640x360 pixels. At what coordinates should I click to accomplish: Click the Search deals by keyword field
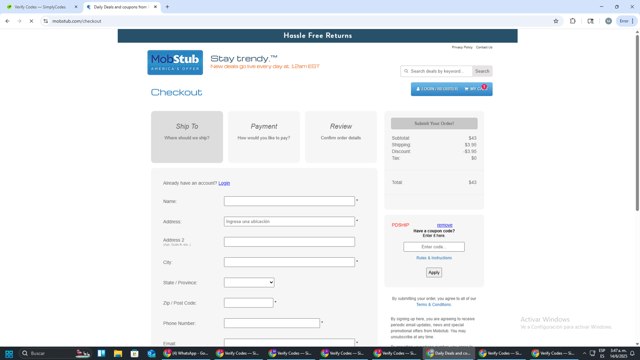[x=436, y=71]
